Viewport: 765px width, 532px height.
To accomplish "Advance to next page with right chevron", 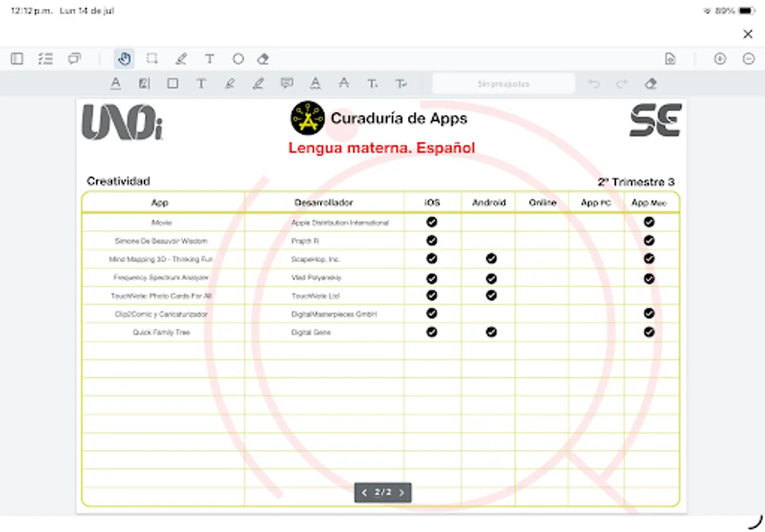I will point(401,492).
